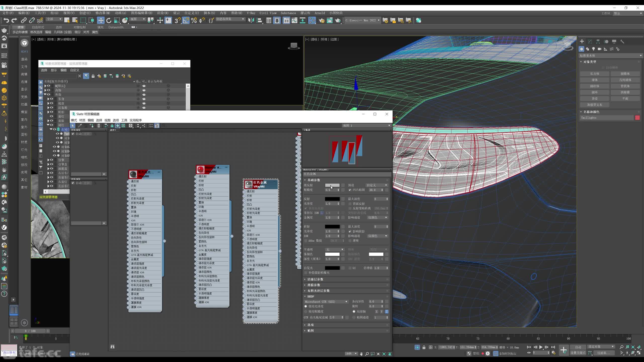Collapse the 外饰 layer tree node

click(x=45, y=95)
